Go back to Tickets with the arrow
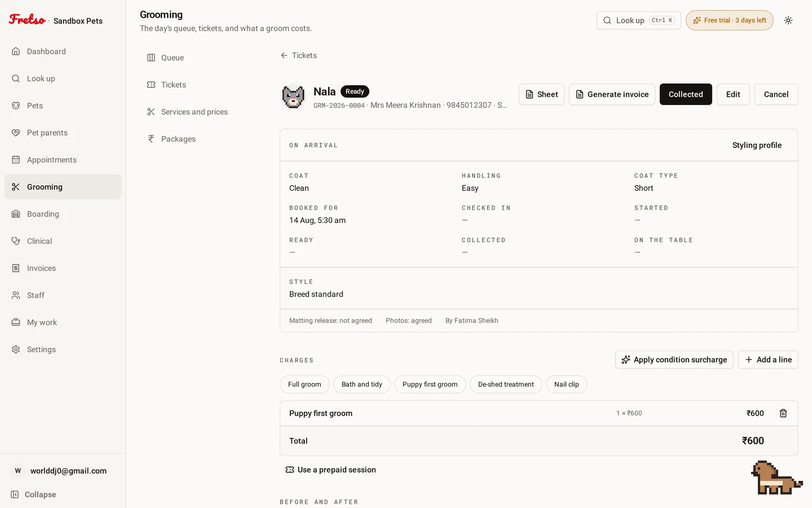Image resolution: width=812 pixels, height=508 pixels. pos(298,55)
